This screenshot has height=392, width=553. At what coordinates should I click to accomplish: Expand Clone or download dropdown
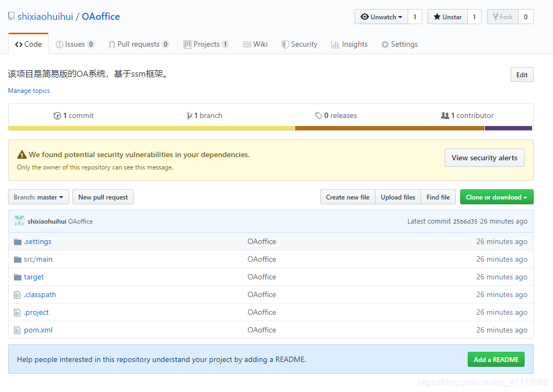tap(497, 197)
